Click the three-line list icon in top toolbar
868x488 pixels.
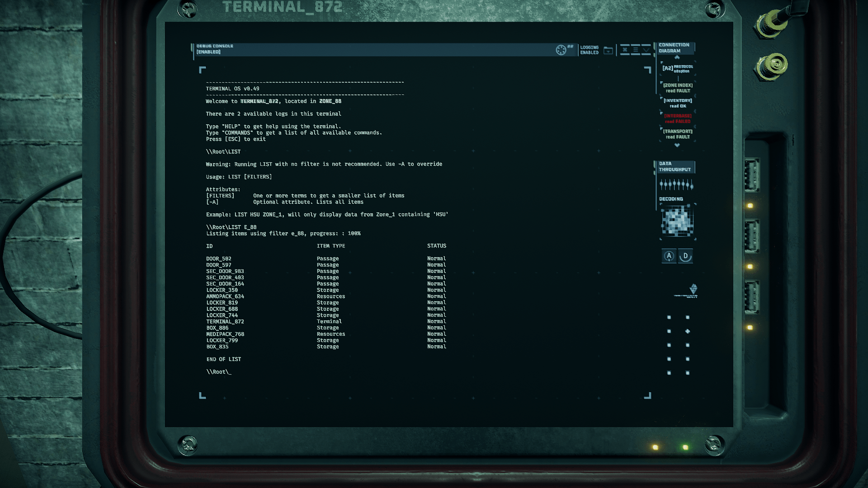636,50
